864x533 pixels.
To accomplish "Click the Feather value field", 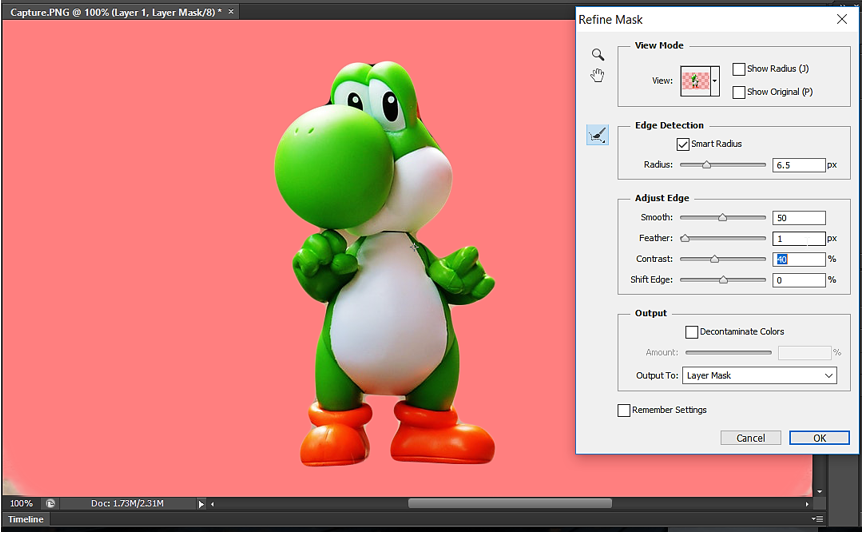I will tap(798, 238).
